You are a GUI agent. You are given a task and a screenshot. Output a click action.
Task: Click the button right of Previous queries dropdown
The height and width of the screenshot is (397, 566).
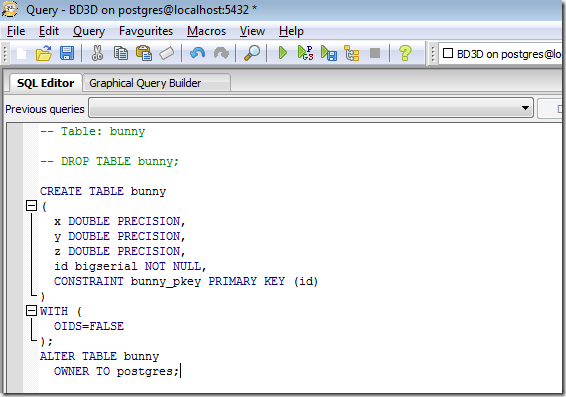pos(550,108)
